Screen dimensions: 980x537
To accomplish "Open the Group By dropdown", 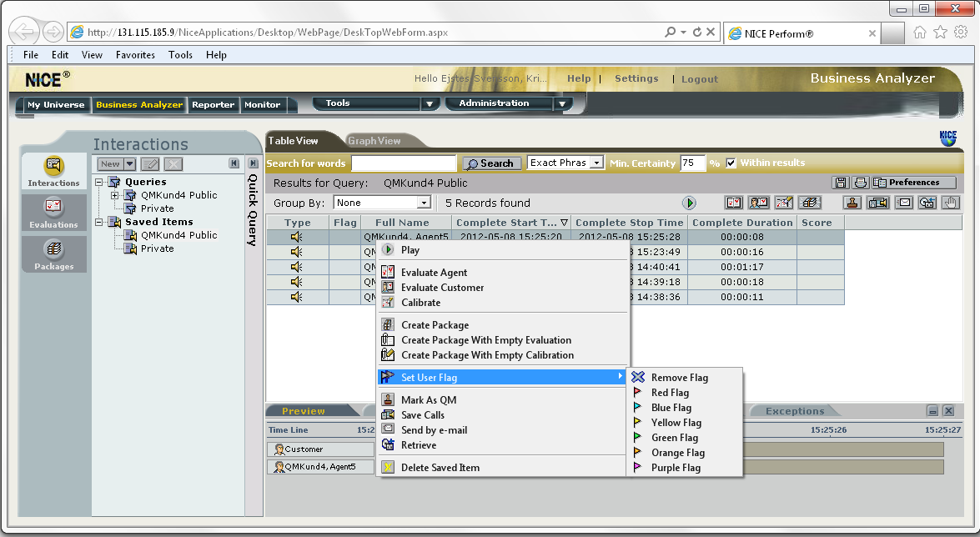I will click(x=424, y=203).
